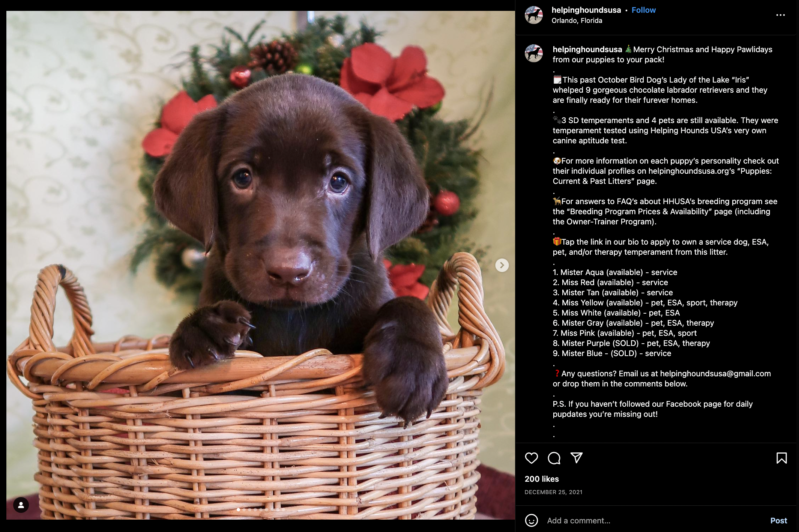799x532 pixels.
Task: Open more options three-dot menu
Action: [x=781, y=15]
